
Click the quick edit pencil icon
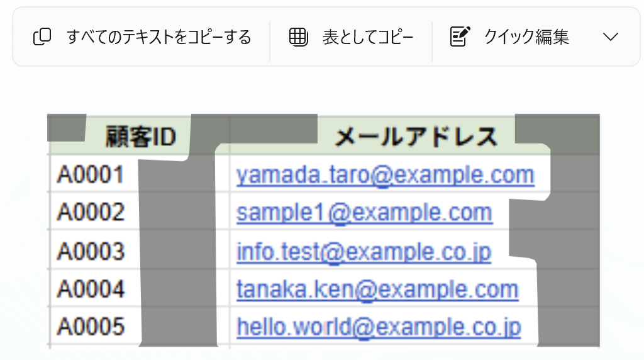tap(460, 37)
